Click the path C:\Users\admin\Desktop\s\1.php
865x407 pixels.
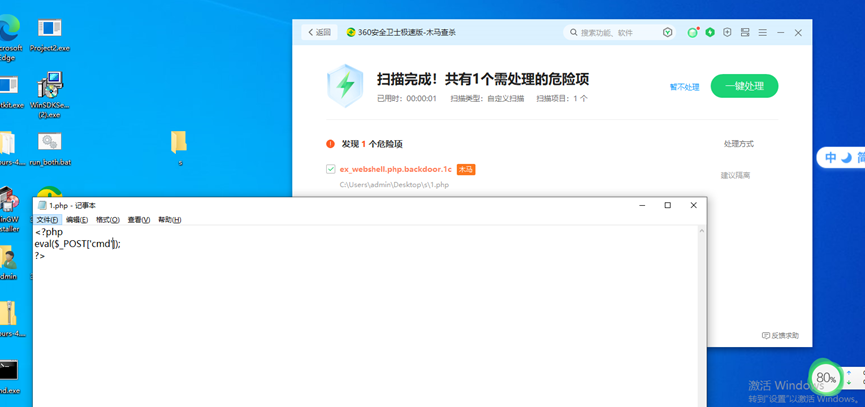pos(394,185)
